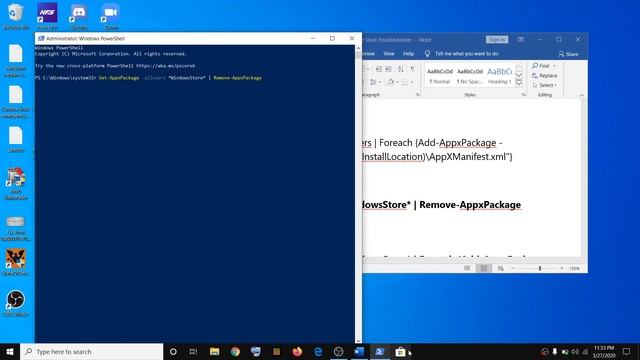The height and width of the screenshot is (360, 640).
Task: Click AppXManifest.xml text in Word document
Action: [x=467, y=157]
